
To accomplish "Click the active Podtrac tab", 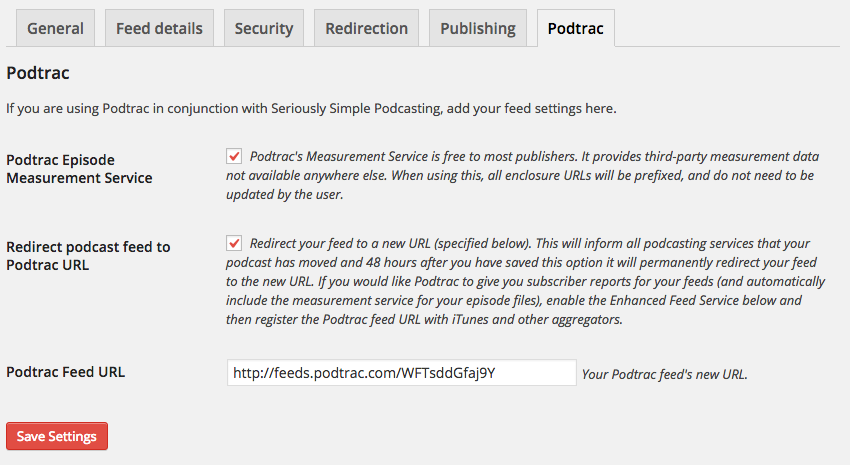I will [x=576, y=28].
